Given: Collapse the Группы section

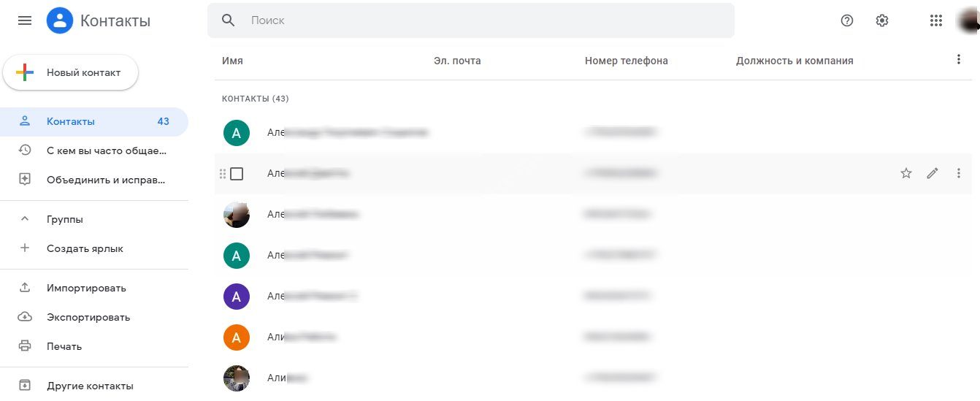Looking at the screenshot, I should 25,219.
